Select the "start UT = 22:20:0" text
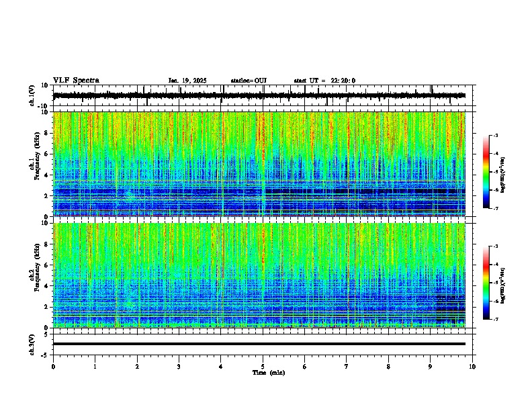 324,81
